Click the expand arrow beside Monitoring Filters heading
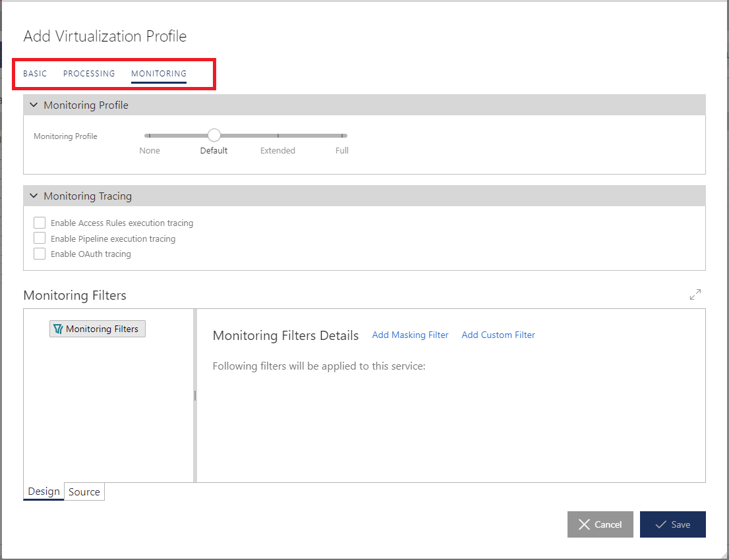The image size is (729, 560). pyautogui.click(x=695, y=294)
